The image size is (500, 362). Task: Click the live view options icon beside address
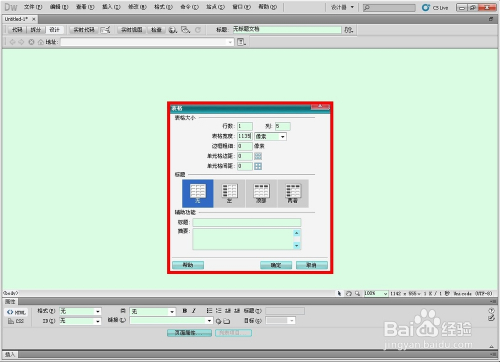pos(241,42)
